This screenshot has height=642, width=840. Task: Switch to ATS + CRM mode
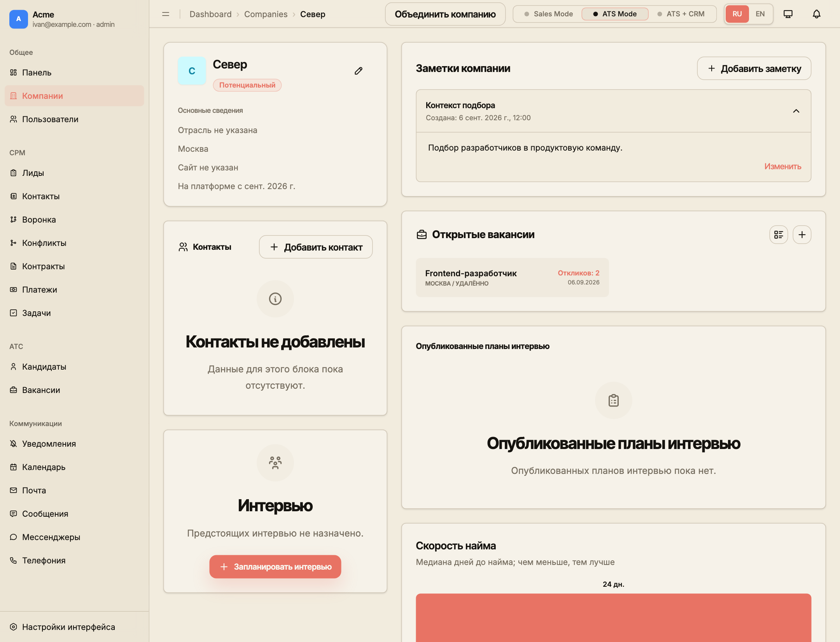pos(681,14)
